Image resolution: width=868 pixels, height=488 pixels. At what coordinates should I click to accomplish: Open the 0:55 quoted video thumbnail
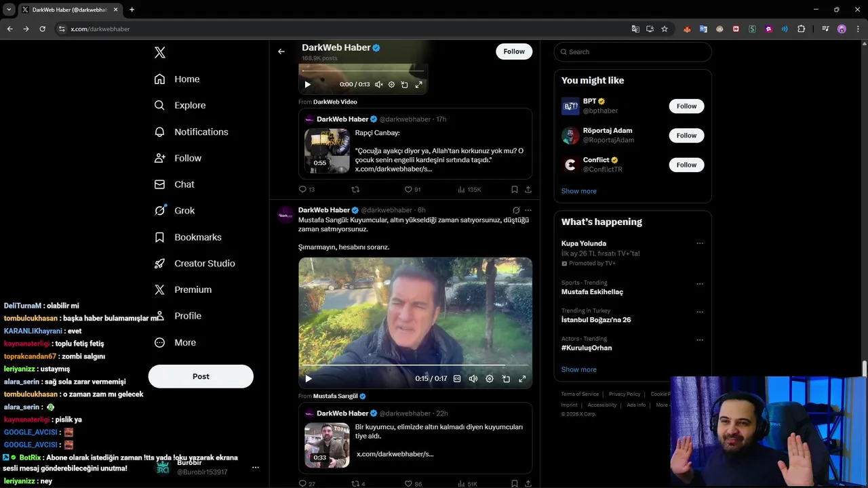[327, 150]
